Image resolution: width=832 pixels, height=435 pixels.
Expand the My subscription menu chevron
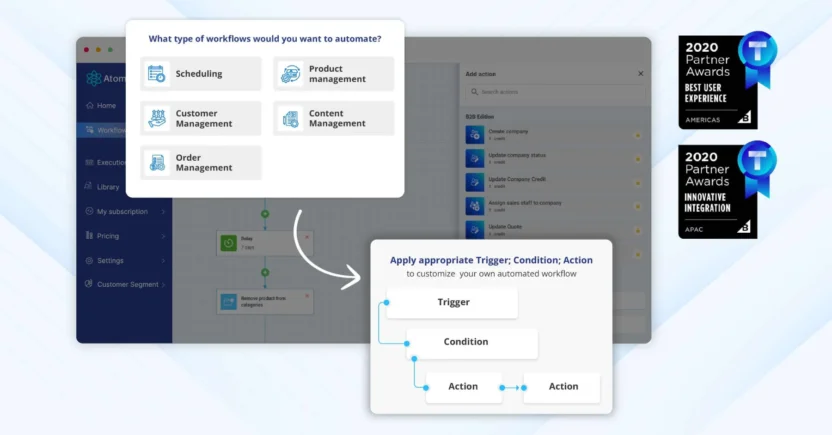163,212
